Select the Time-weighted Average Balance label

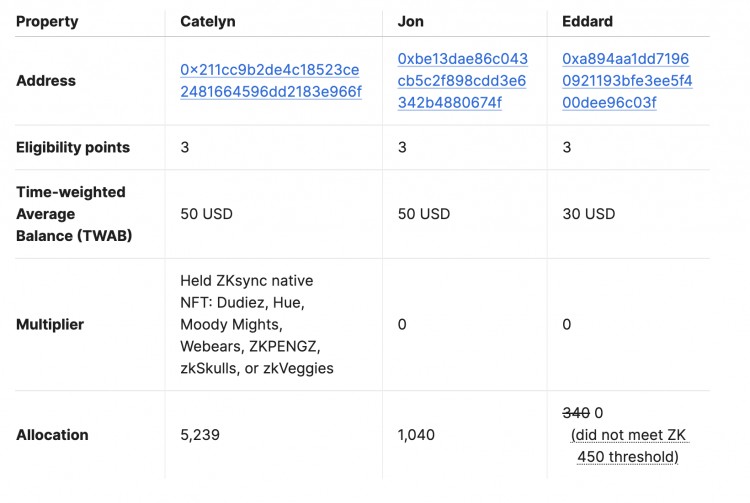(x=74, y=214)
